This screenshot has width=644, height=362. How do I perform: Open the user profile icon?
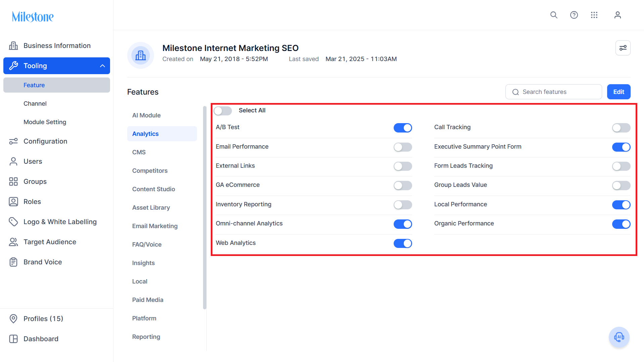(x=617, y=15)
